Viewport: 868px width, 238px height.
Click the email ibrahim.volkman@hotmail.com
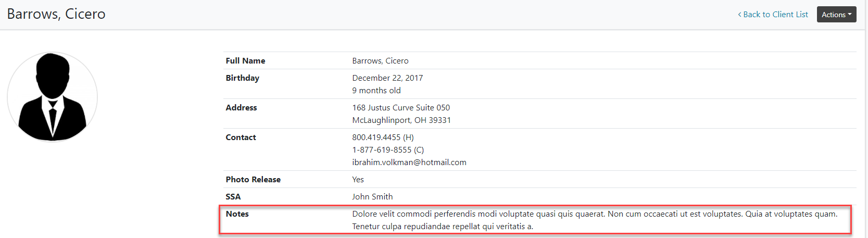pyautogui.click(x=409, y=162)
